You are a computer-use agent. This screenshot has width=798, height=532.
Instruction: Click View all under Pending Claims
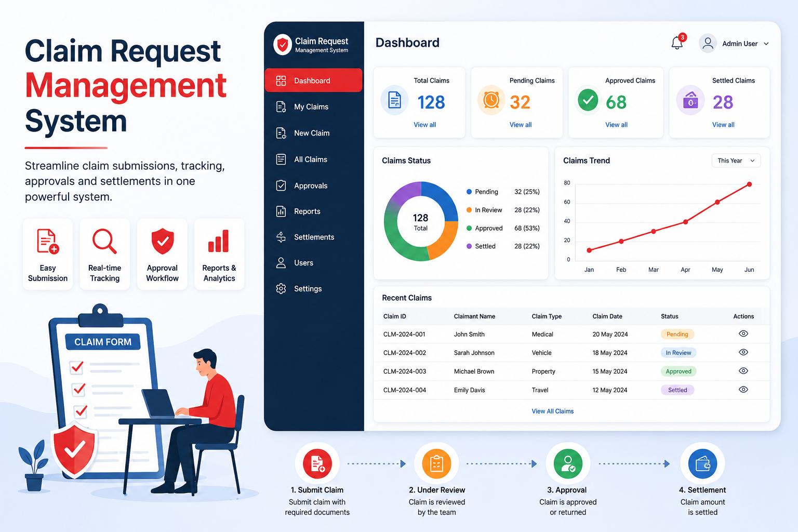click(x=521, y=125)
